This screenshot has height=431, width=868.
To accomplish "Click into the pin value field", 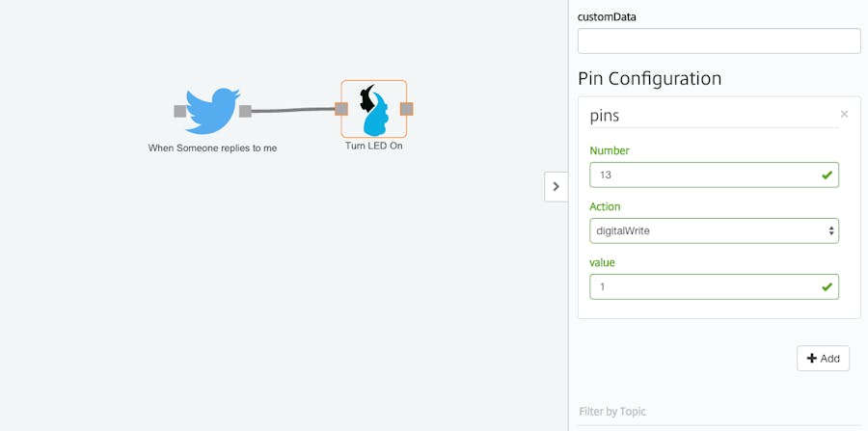I will (x=702, y=287).
